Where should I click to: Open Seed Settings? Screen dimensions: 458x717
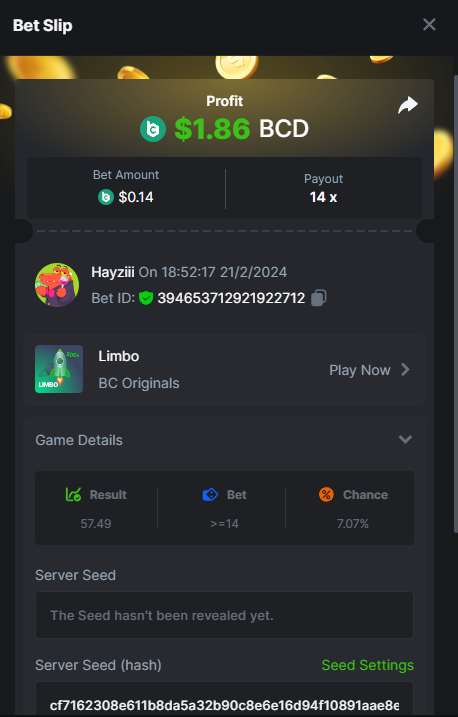tap(367, 665)
